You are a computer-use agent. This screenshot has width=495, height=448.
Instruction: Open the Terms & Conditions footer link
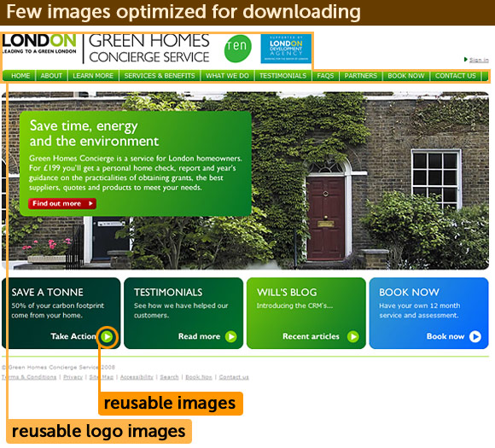pos(29,377)
